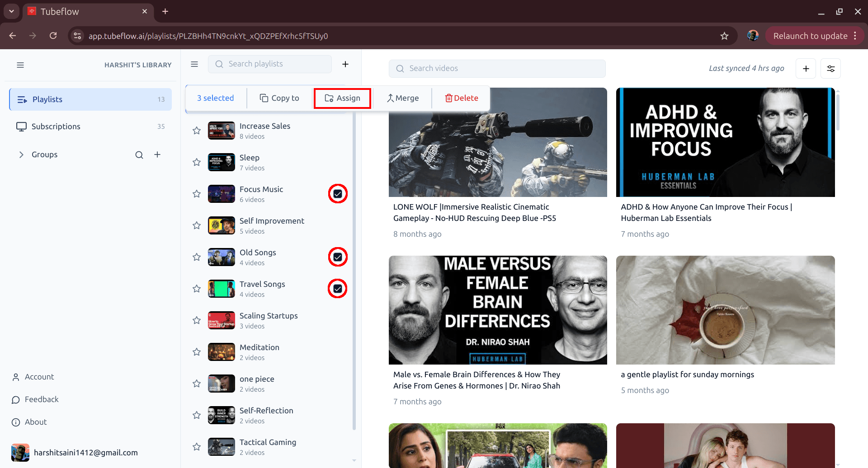Image resolution: width=868 pixels, height=468 pixels.
Task: Add a new group with the plus icon
Action: coord(157,154)
